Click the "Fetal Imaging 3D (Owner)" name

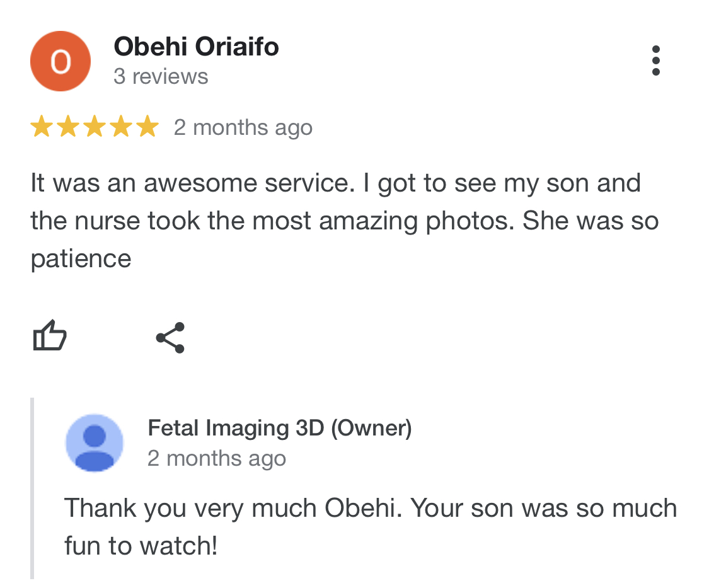pos(279,429)
